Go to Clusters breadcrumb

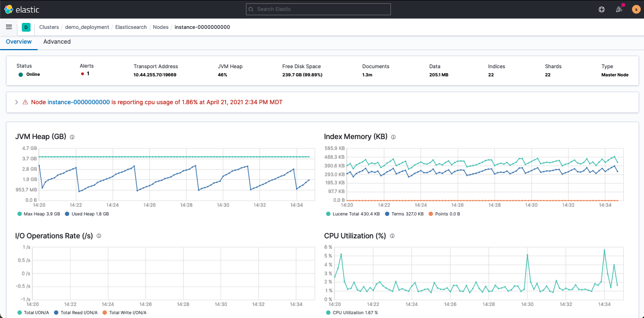pos(49,27)
